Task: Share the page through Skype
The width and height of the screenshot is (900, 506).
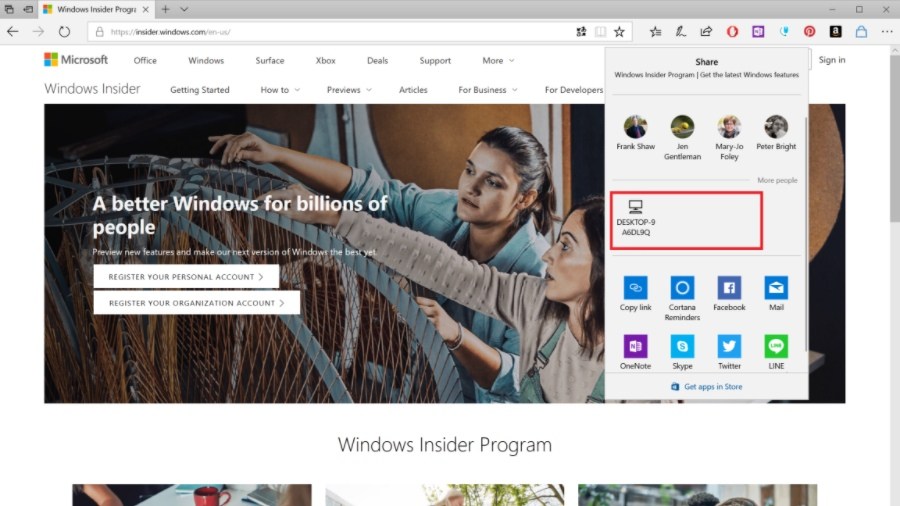Action: click(682, 346)
